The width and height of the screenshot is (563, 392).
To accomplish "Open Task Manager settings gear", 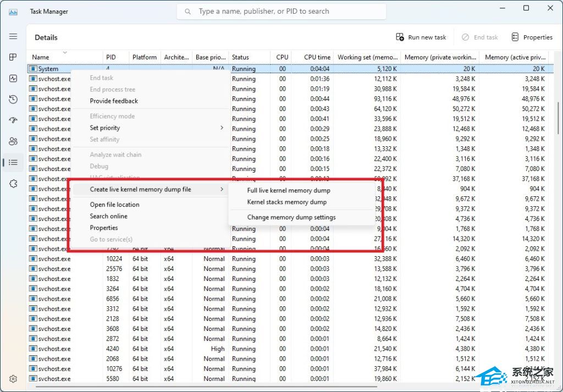I will 13,379.
